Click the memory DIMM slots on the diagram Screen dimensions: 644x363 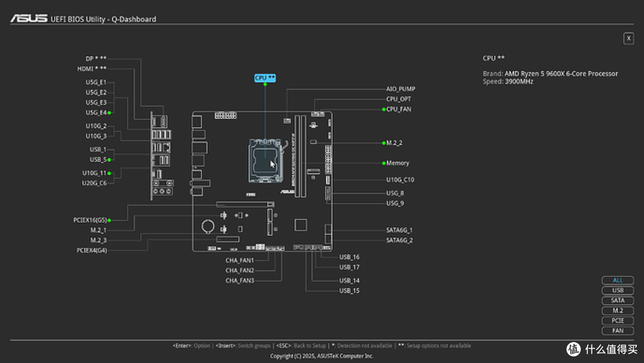coord(300,156)
